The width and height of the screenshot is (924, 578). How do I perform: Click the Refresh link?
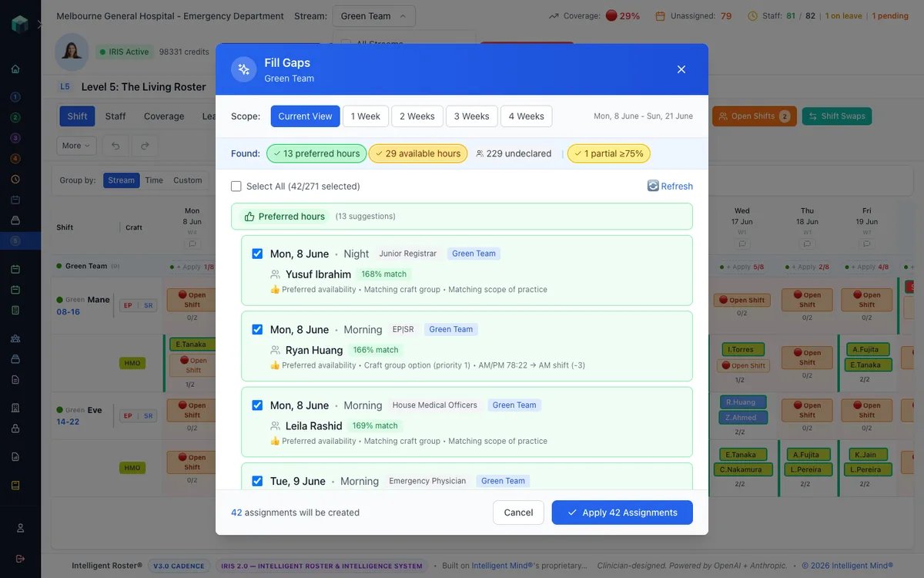click(x=677, y=187)
